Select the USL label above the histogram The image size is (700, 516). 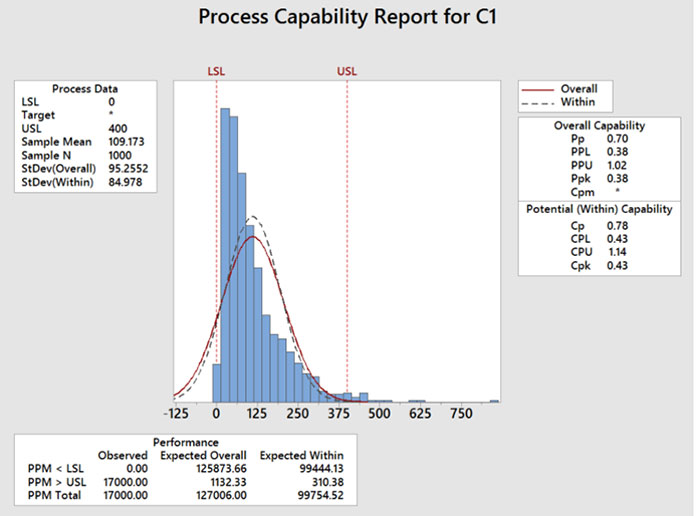click(347, 71)
